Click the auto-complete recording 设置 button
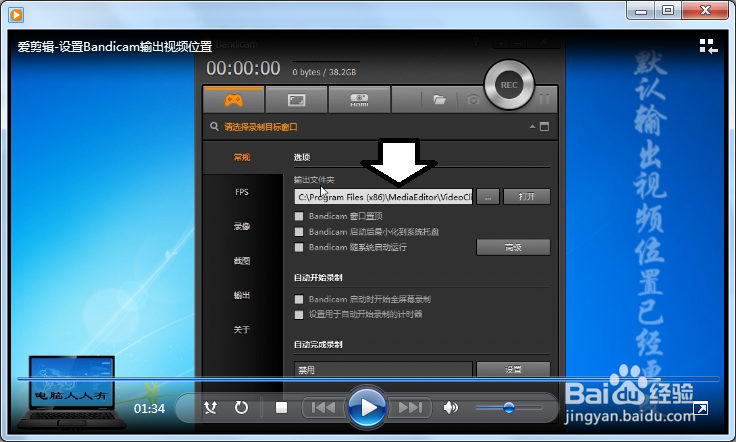This screenshot has height=442, width=736. [513, 369]
